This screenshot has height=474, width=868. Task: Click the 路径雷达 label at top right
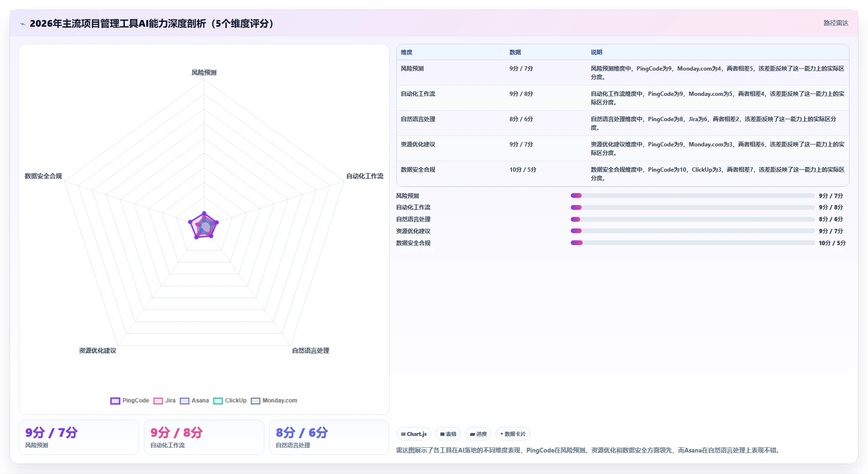tap(836, 23)
